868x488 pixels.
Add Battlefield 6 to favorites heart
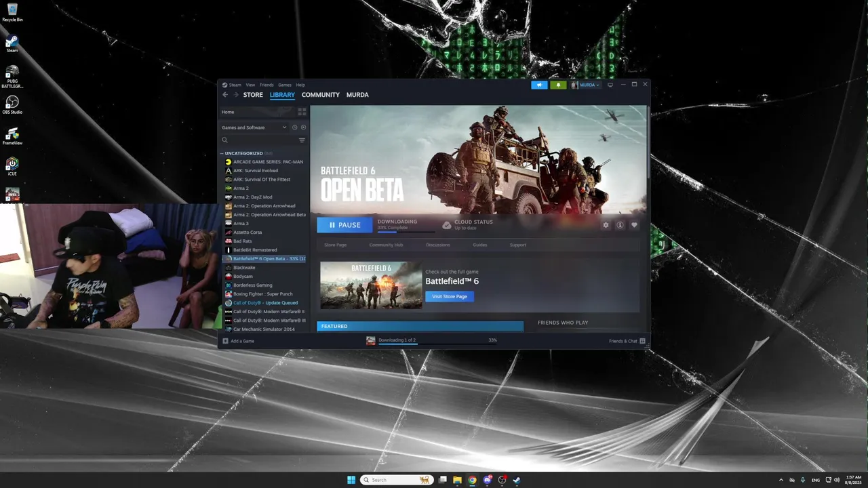[634, 225]
